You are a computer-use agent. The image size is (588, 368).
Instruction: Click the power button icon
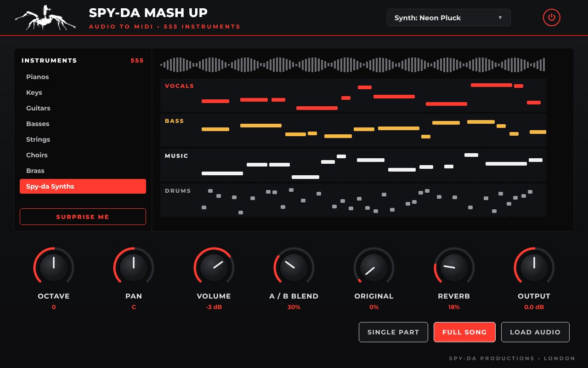click(x=552, y=18)
